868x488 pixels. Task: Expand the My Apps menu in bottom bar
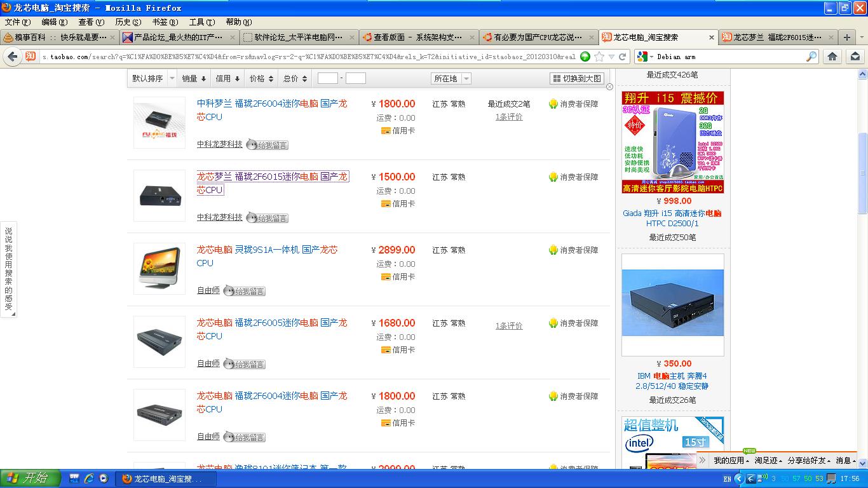click(731, 460)
